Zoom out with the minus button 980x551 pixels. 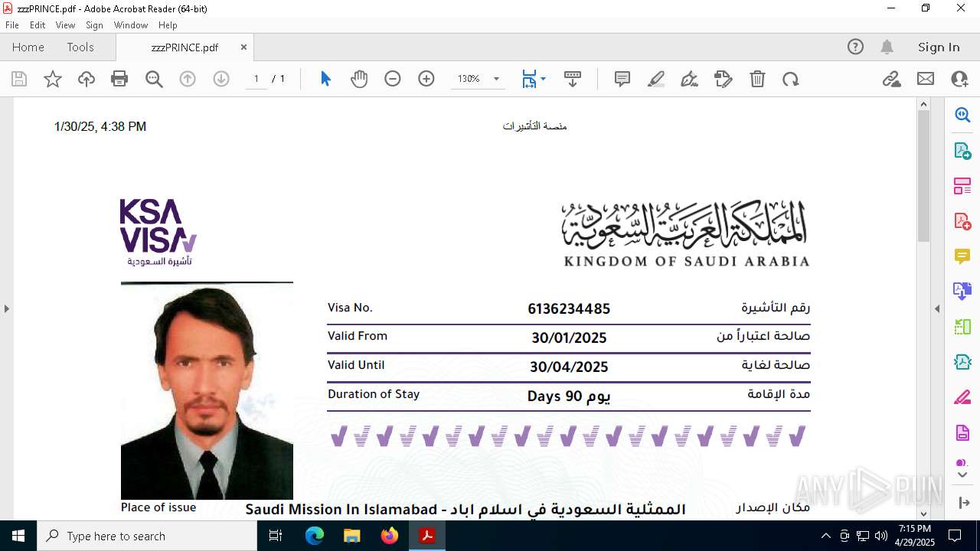[393, 79]
